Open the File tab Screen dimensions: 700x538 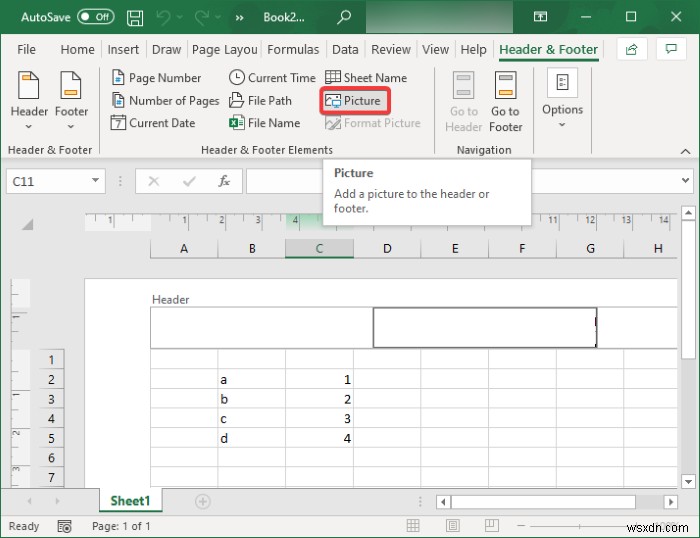[x=26, y=49]
